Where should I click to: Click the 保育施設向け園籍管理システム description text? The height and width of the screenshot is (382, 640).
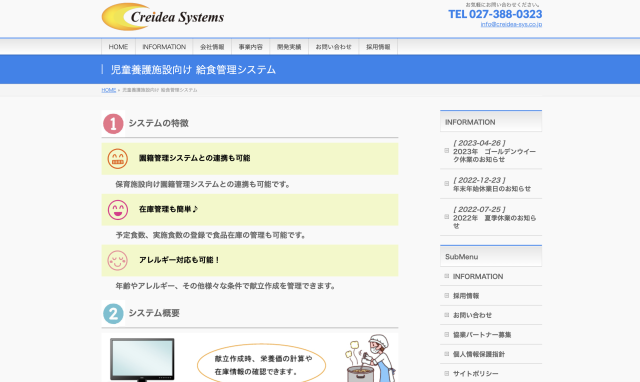point(203,184)
